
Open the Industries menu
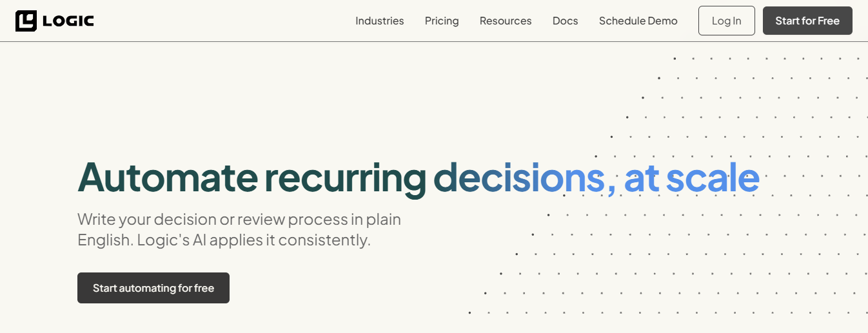(x=379, y=21)
